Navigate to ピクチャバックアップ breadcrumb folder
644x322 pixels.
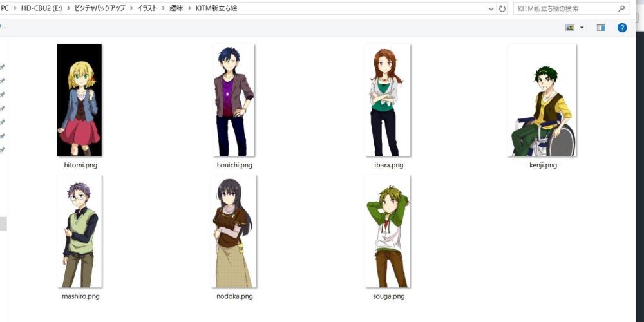click(101, 9)
